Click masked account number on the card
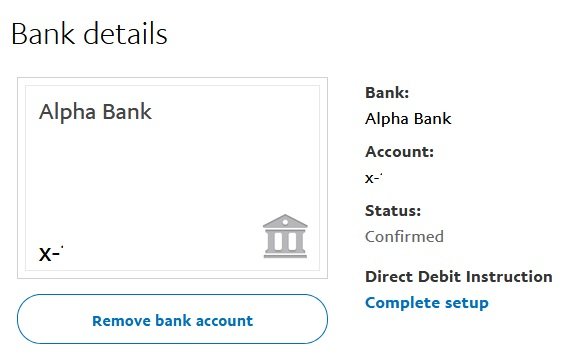568x363 pixels. tap(51, 253)
